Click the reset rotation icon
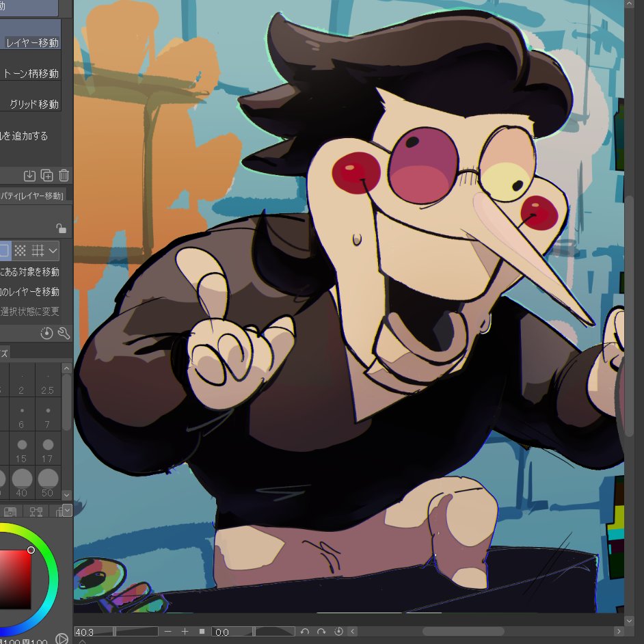The width and height of the screenshot is (644, 644). coord(339,631)
